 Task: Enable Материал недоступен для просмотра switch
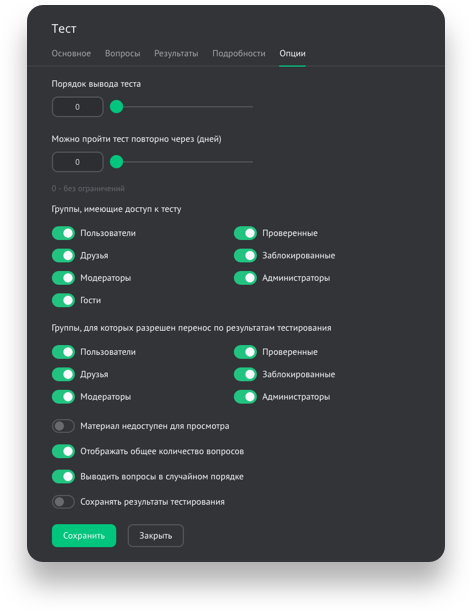point(63,426)
